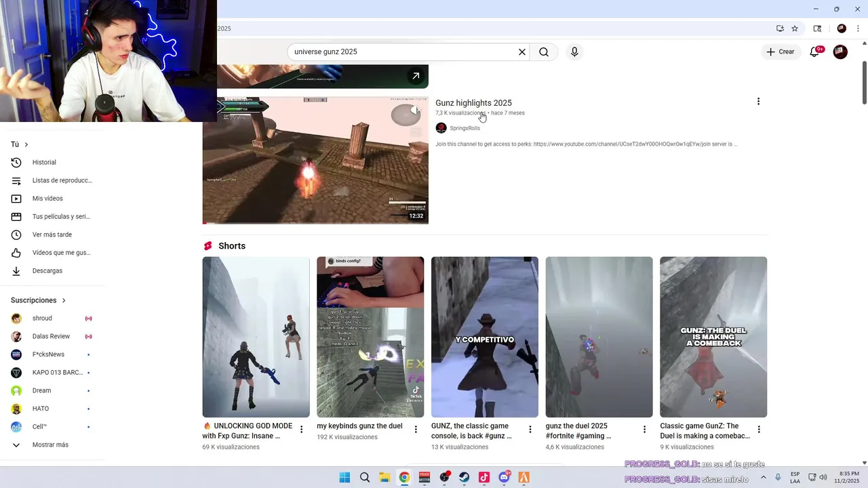Open YouTube notifications bell

[x=816, y=52]
